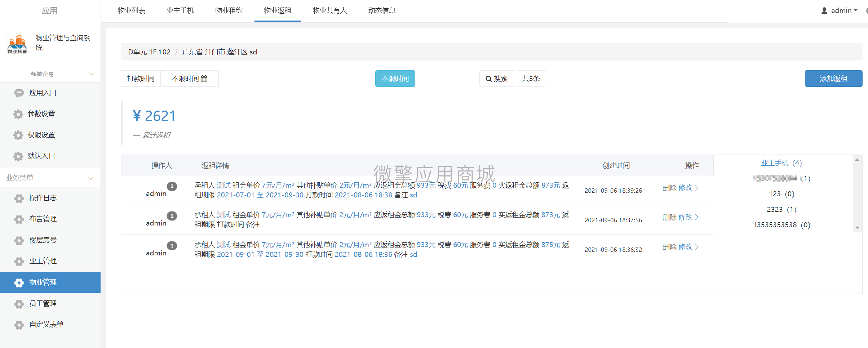This screenshot has width=868, height=348.
Task: Click the 返租详情 column header
Action: [215, 165]
